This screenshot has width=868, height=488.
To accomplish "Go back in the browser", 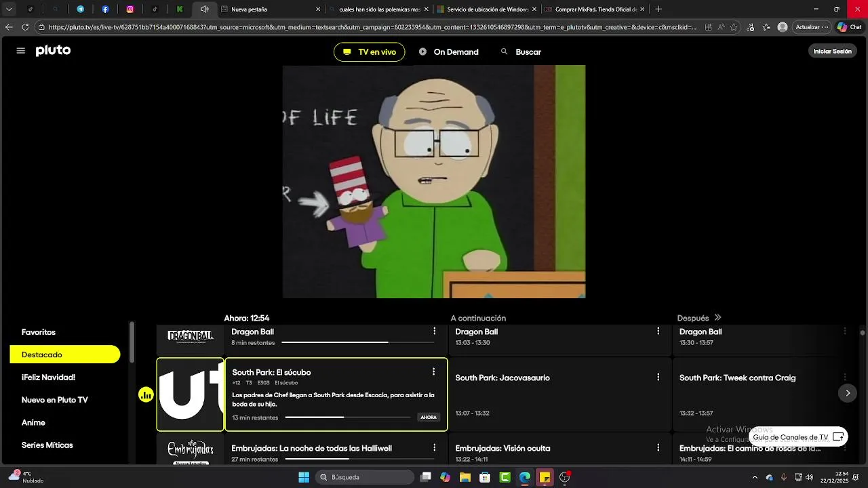I will [x=9, y=27].
